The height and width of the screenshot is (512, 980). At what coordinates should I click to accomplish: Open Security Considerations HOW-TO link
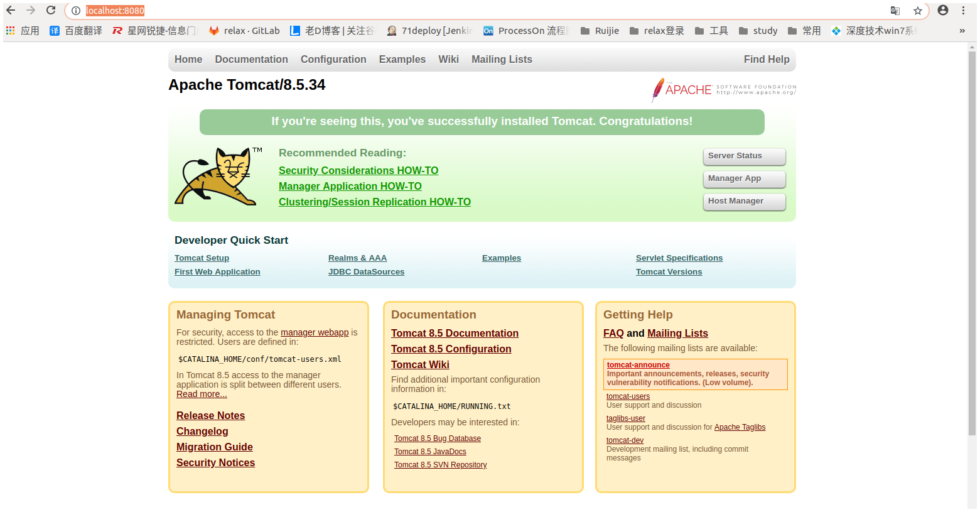pos(358,171)
